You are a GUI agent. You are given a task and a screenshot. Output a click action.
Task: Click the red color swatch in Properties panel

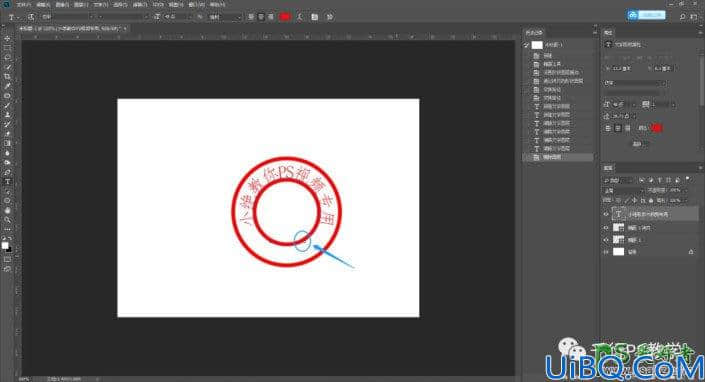point(656,128)
